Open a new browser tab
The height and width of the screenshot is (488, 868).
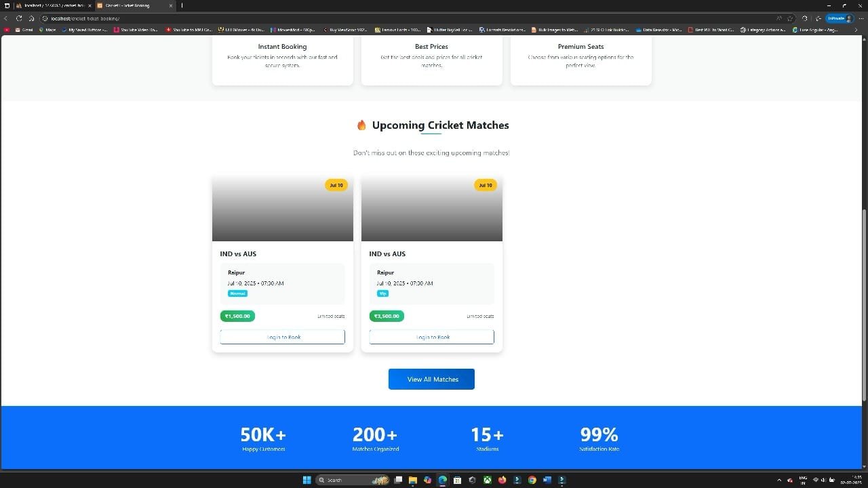(182, 5)
